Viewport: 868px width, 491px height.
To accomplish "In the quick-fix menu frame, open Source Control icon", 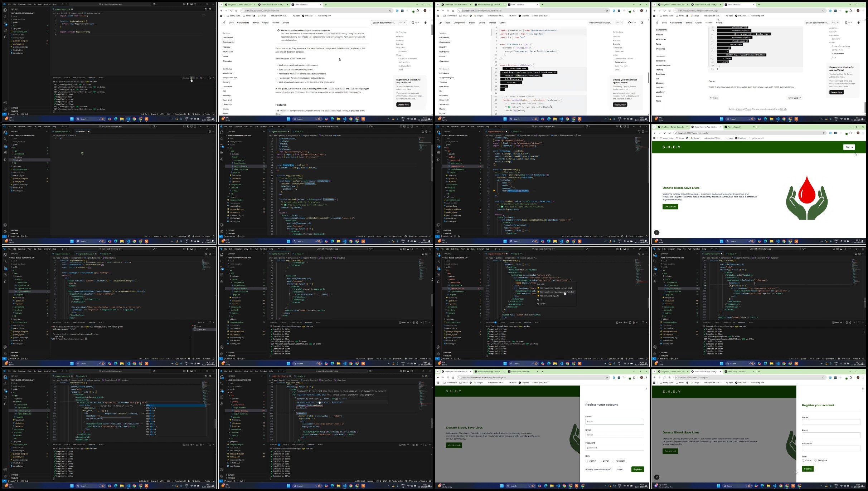I will click(x=438, y=268).
